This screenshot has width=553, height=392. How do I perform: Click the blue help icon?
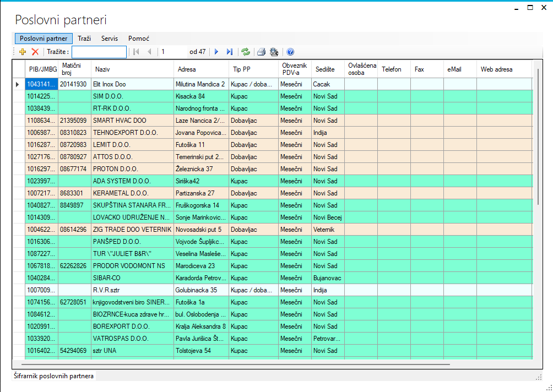pos(290,52)
